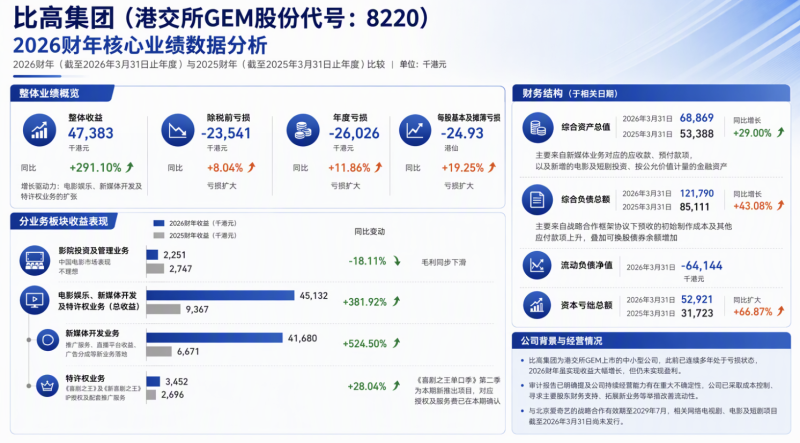Click the gray bar labeled 6,671
This screenshot has height=443, width=800.
click(x=159, y=351)
